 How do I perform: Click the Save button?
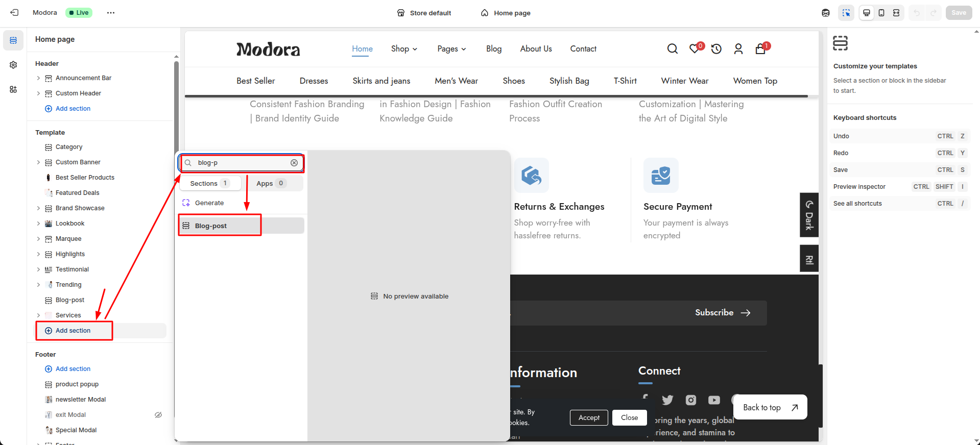coord(959,13)
